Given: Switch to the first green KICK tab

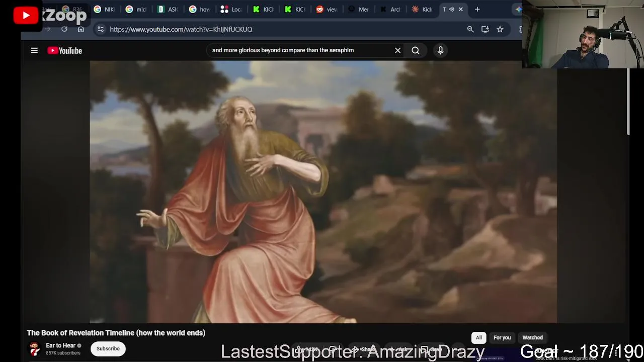Looking at the screenshot, I should click(263, 9).
